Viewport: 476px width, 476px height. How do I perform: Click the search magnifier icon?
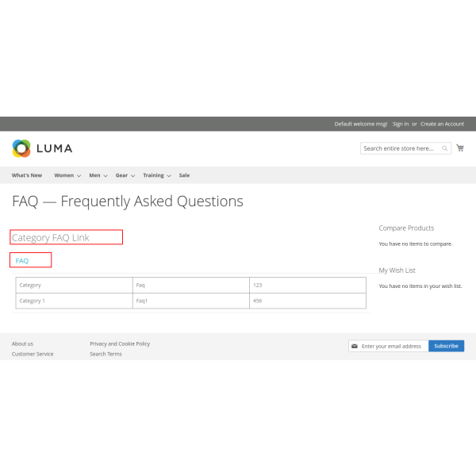[x=445, y=148]
